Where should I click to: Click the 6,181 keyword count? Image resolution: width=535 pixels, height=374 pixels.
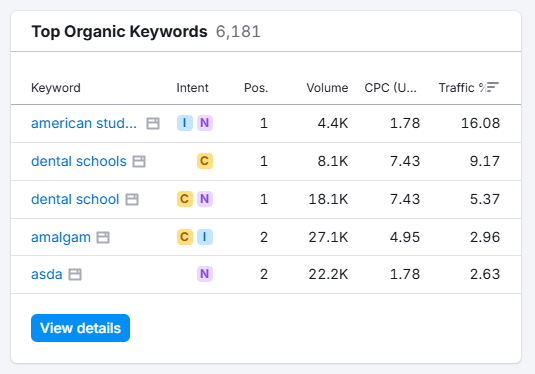[x=238, y=32]
